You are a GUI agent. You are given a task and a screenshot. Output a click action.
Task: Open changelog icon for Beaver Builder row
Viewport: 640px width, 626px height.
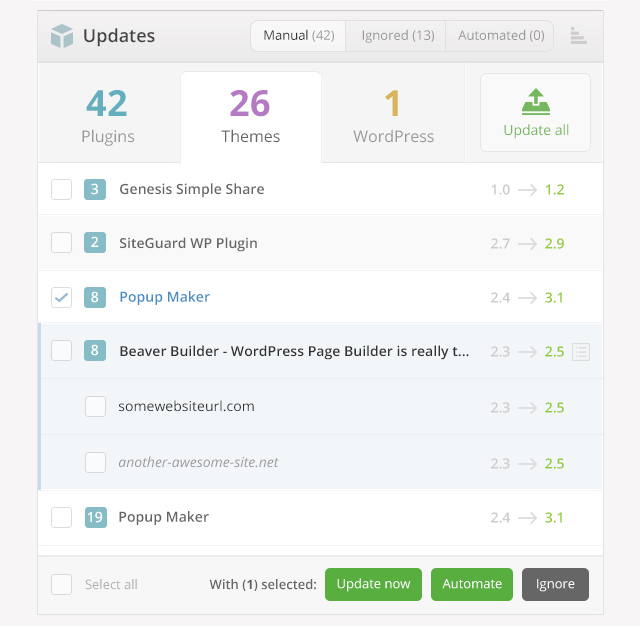click(581, 351)
